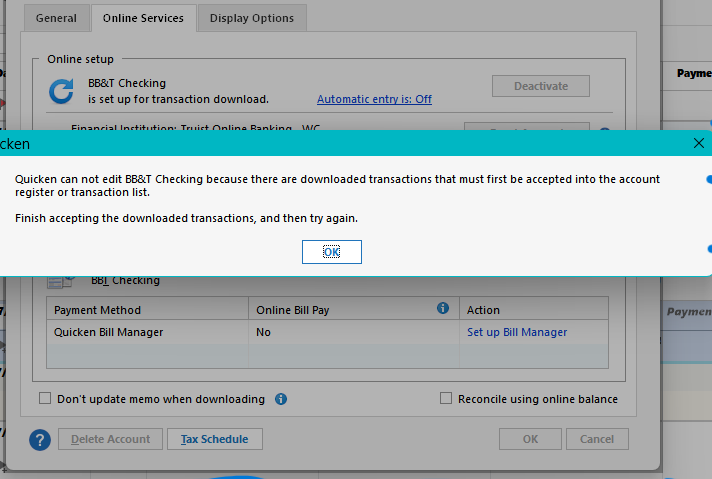Viewport: 712px width, 479px height.
Task: Close the Quicken alert dialog with X
Action: click(x=698, y=143)
